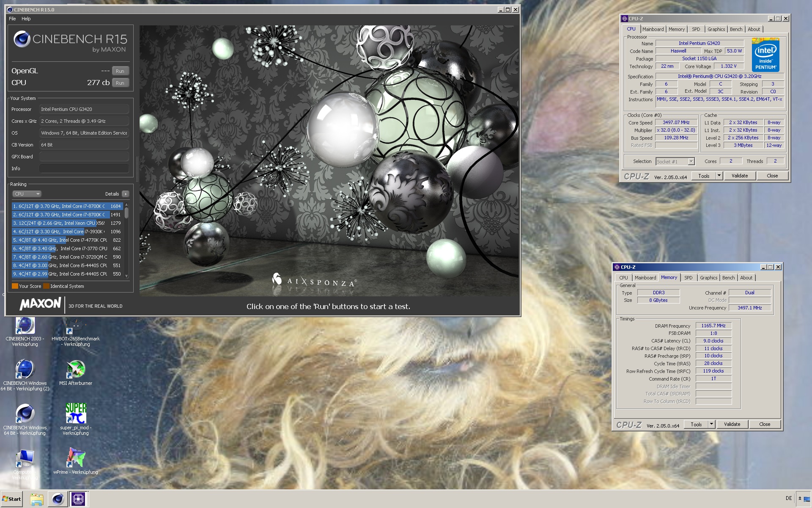The height and width of the screenshot is (508, 812).
Task: Open Help menu in Cinebench
Action: tap(26, 19)
